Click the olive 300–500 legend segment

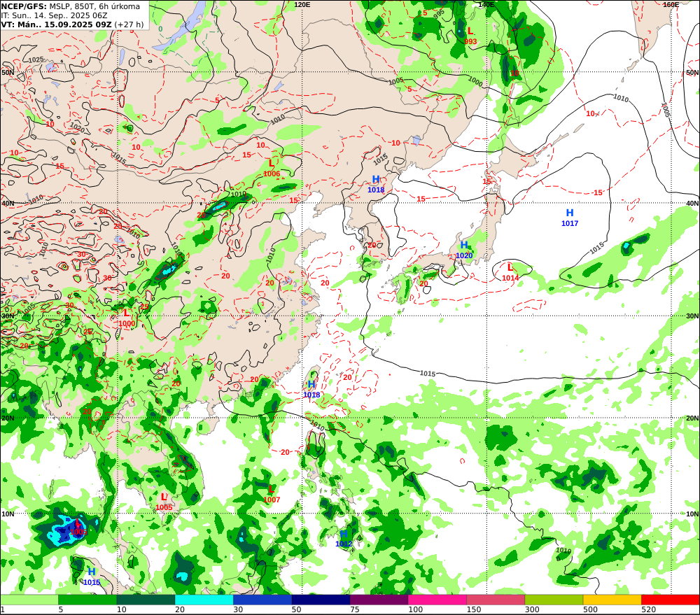554,600
